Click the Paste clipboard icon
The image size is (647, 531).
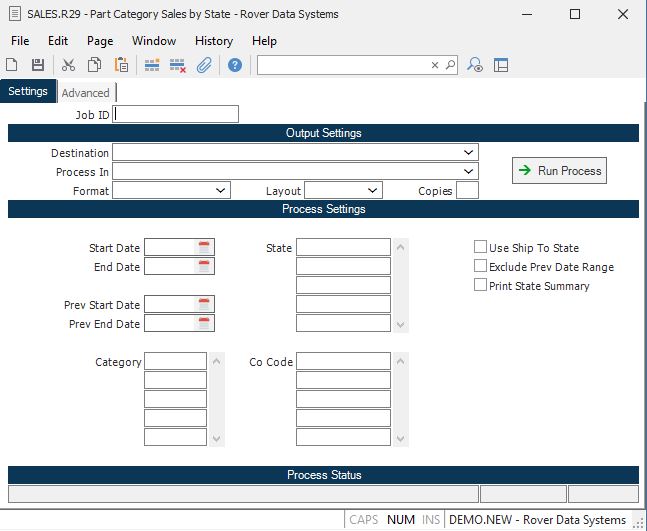pos(121,65)
